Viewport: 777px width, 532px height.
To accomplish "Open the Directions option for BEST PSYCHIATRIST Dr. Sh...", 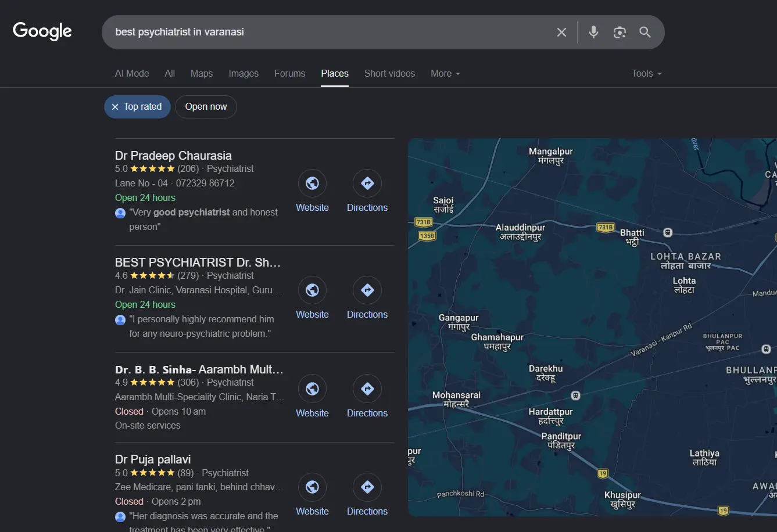I will click(367, 289).
